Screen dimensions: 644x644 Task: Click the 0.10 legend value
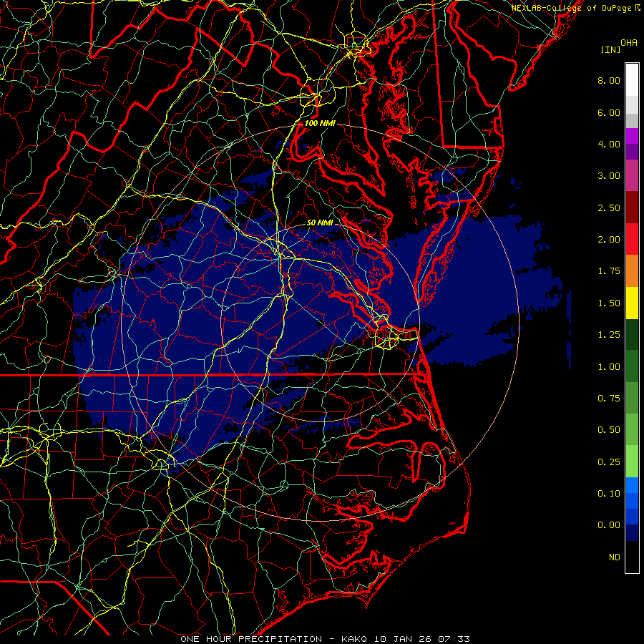click(609, 494)
